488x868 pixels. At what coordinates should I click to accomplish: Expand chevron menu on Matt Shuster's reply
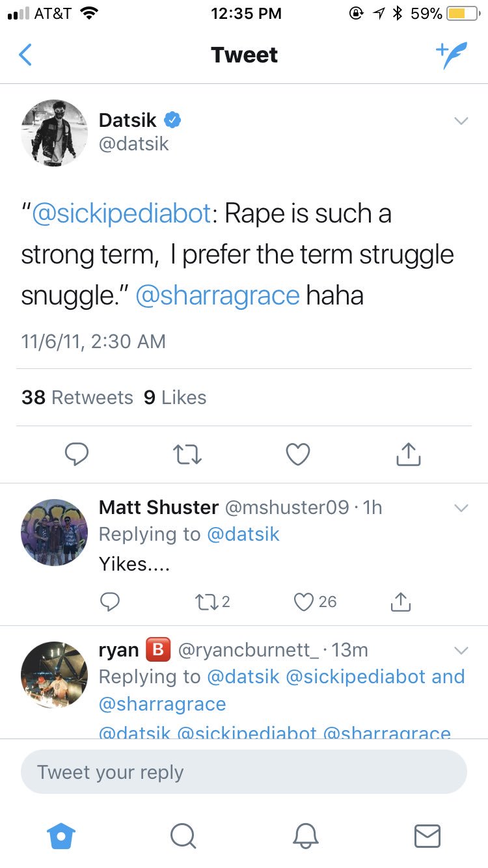(x=461, y=508)
